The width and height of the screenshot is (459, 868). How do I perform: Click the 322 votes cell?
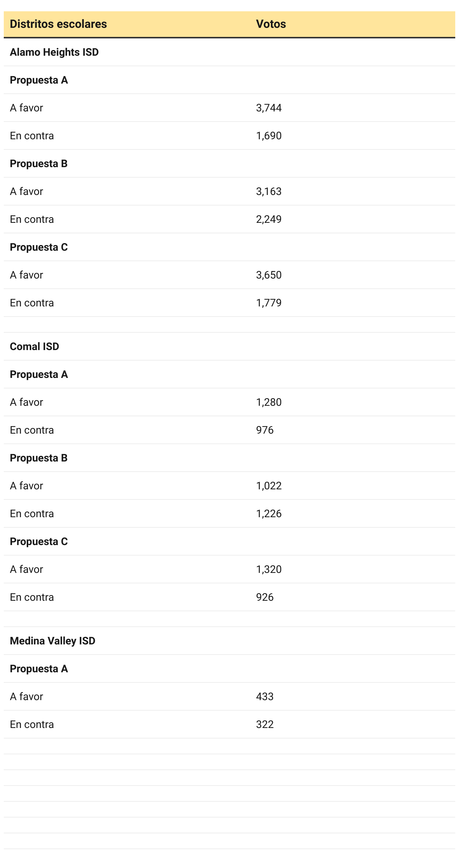[265, 724]
